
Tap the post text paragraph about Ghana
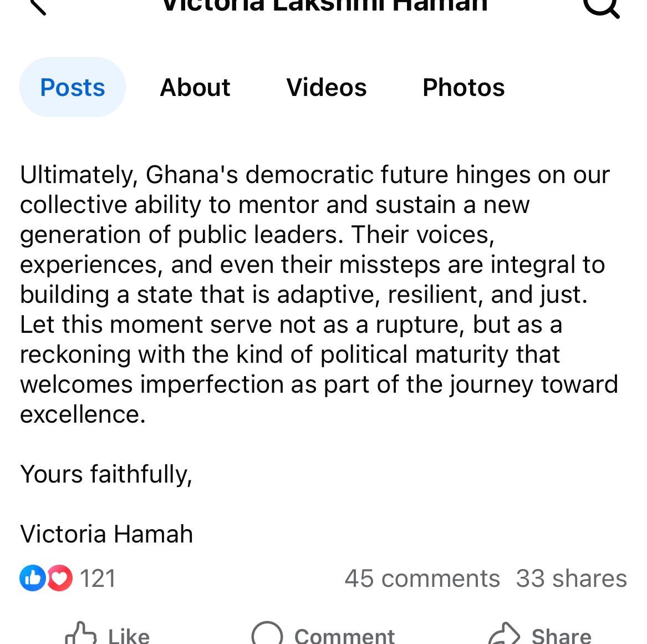point(319,294)
